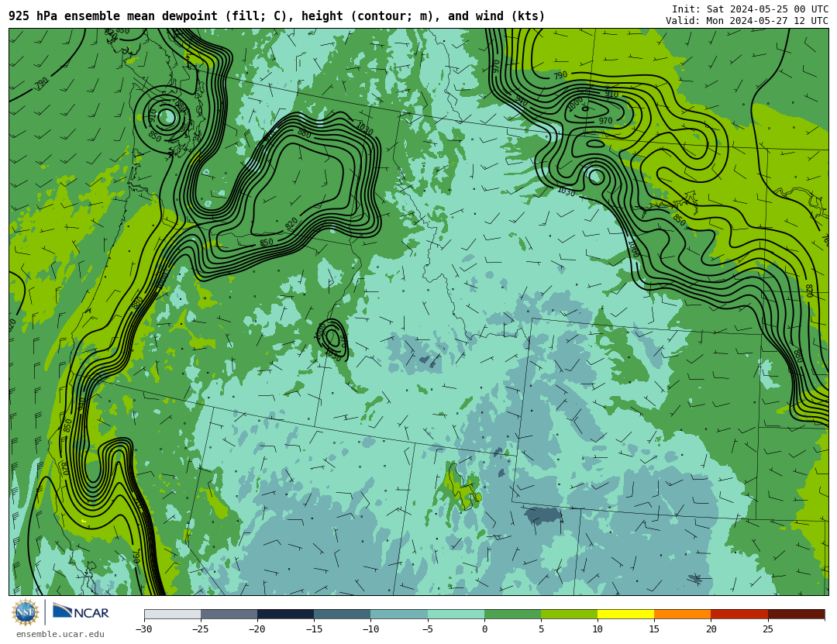Click the 0 to 5 green swatch
The height and width of the screenshot is (644, 837).
(x=512, y=615)
